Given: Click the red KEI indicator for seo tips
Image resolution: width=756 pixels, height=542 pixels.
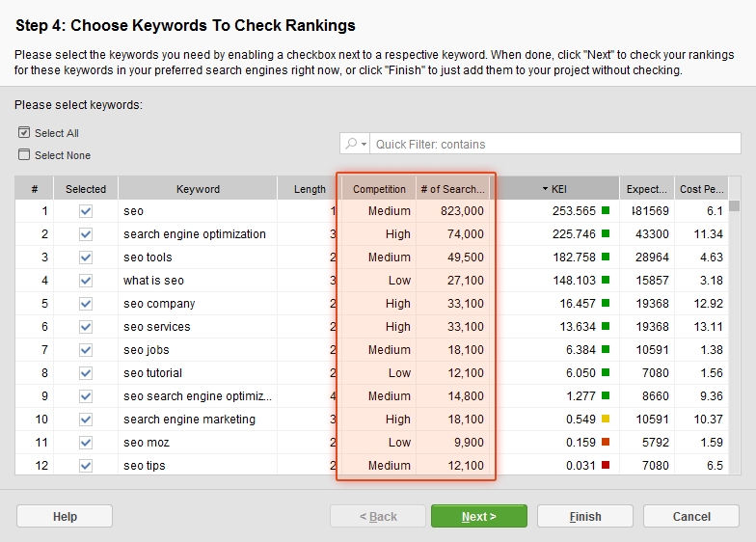Looking at the screenshot, I should coord(606,465).
